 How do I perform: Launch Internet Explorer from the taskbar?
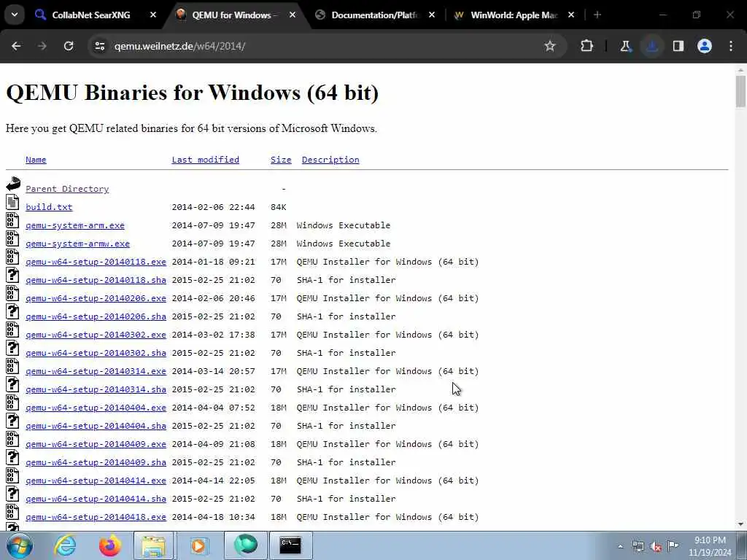(x=65, y=545)
